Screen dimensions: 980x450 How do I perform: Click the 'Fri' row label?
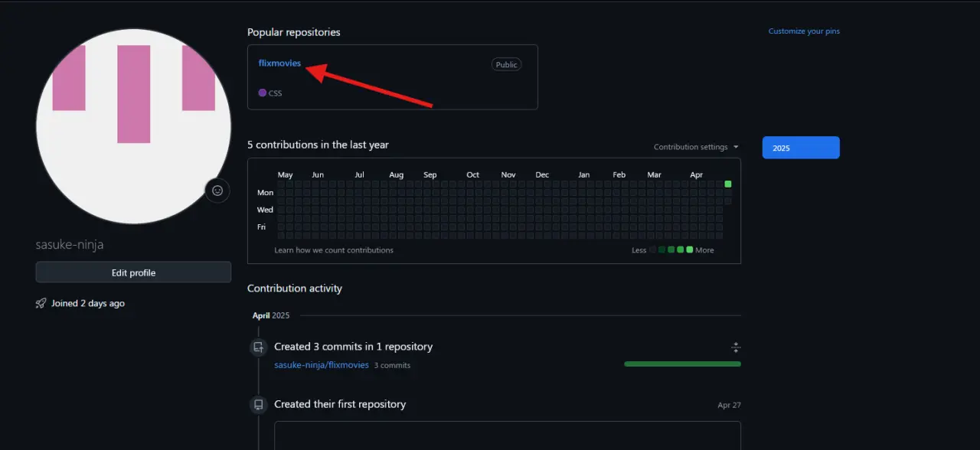[262, 227]
